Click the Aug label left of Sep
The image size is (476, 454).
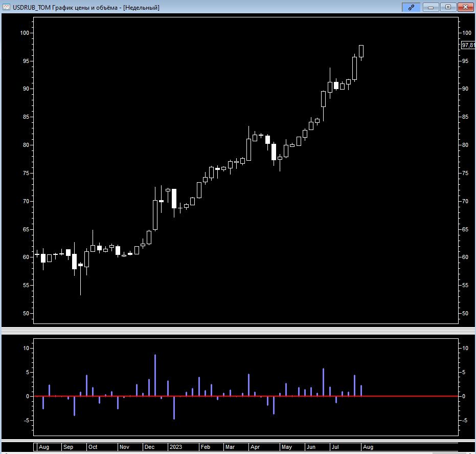click(44, 447)
